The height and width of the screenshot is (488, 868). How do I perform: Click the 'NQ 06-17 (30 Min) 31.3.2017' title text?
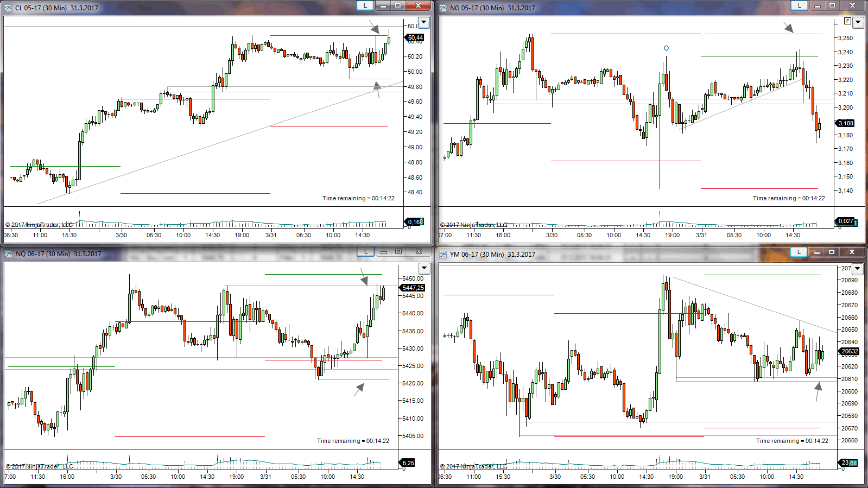point(58,254)
